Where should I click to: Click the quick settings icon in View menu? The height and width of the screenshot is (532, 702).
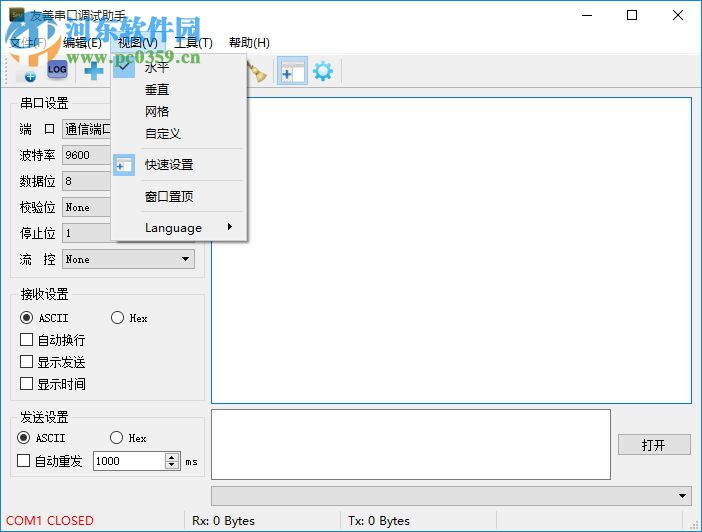pyautogui.click(x=124, y=165)
